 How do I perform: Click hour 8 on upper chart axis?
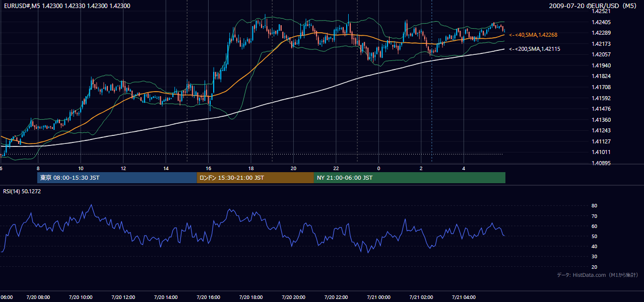click(38, 168)
